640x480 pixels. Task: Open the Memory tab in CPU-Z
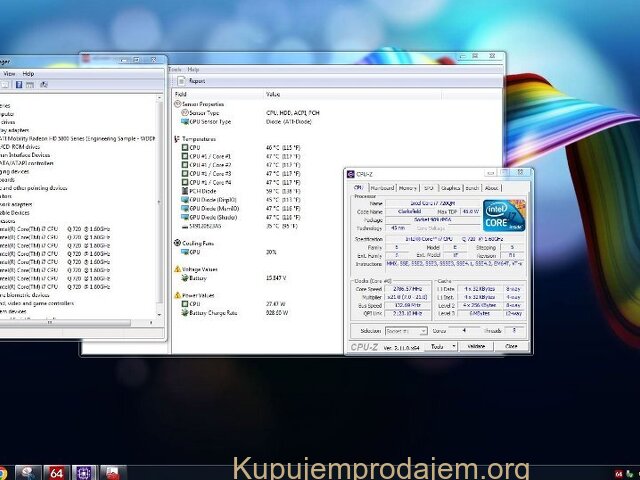pos(408,187)
